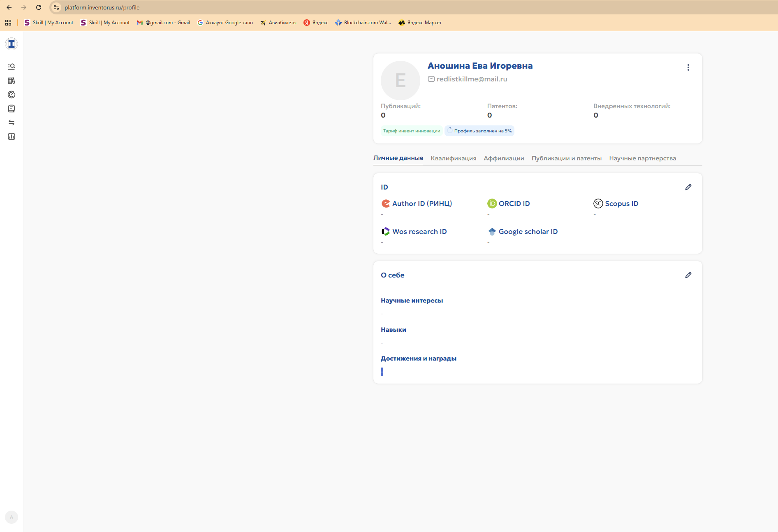Open the search list icon in sidebar
The height and width of the screenshot is (532, 778).
coord(12,67)
